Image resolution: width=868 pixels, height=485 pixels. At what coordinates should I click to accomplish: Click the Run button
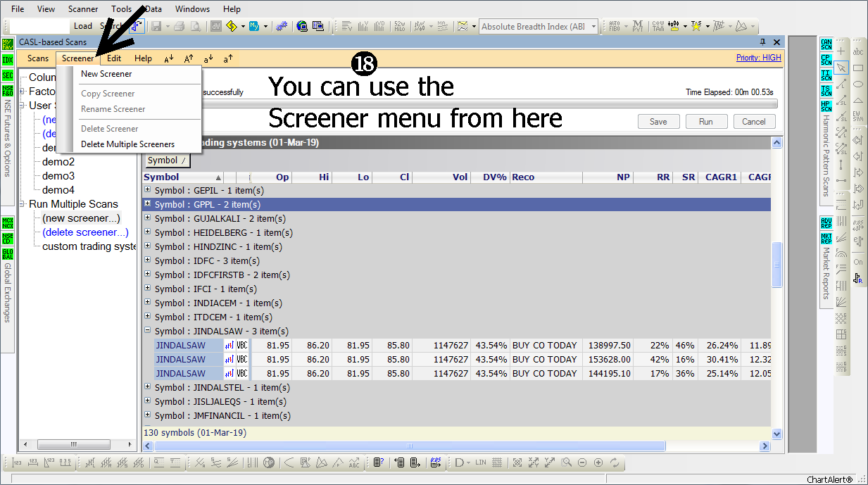706,122
